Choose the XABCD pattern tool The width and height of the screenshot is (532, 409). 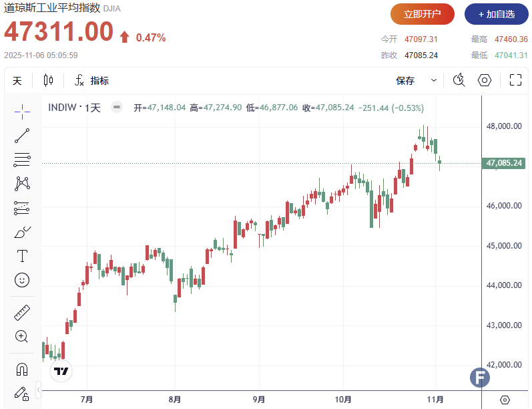point(22,184)
